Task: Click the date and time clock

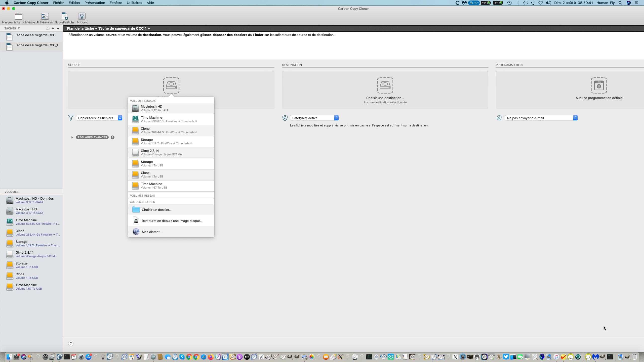Action: pos(574,3)
